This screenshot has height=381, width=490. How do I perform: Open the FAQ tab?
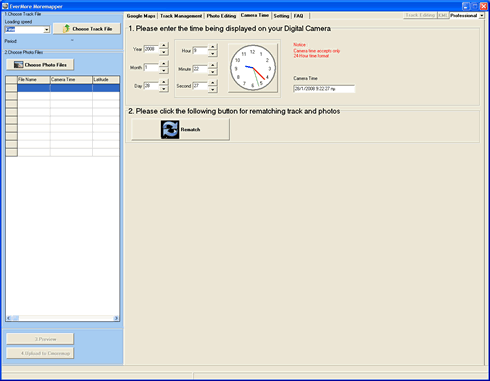tap(299, 16)
